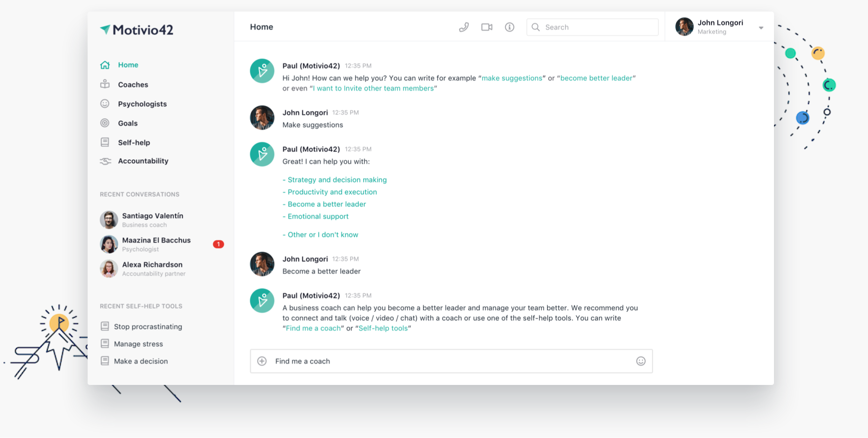Open the emoji picker in the message box
Image resolution: width=868 pixels, height=438 pixels.
pos(640,361)
